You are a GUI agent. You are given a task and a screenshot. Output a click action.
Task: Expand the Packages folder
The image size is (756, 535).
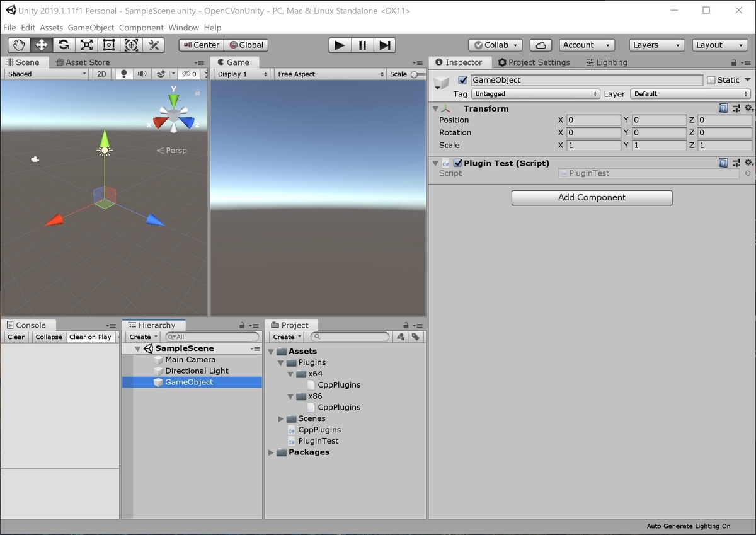click(271, 452)
